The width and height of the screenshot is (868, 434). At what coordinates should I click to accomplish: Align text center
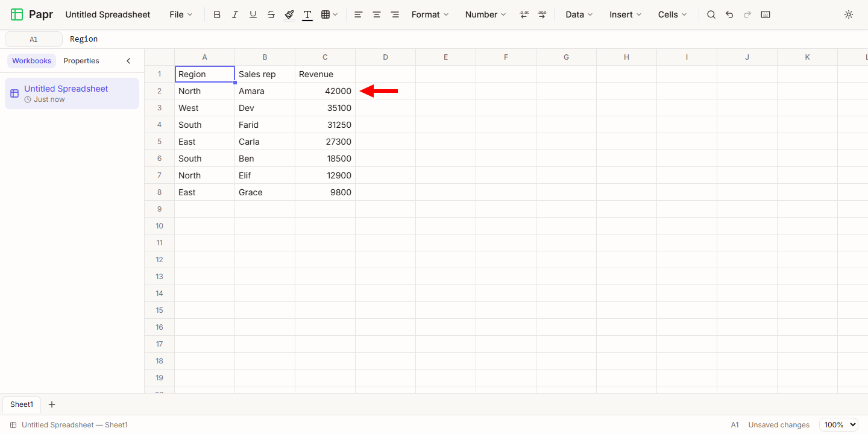pyautogui.click(x=377, y=14)
